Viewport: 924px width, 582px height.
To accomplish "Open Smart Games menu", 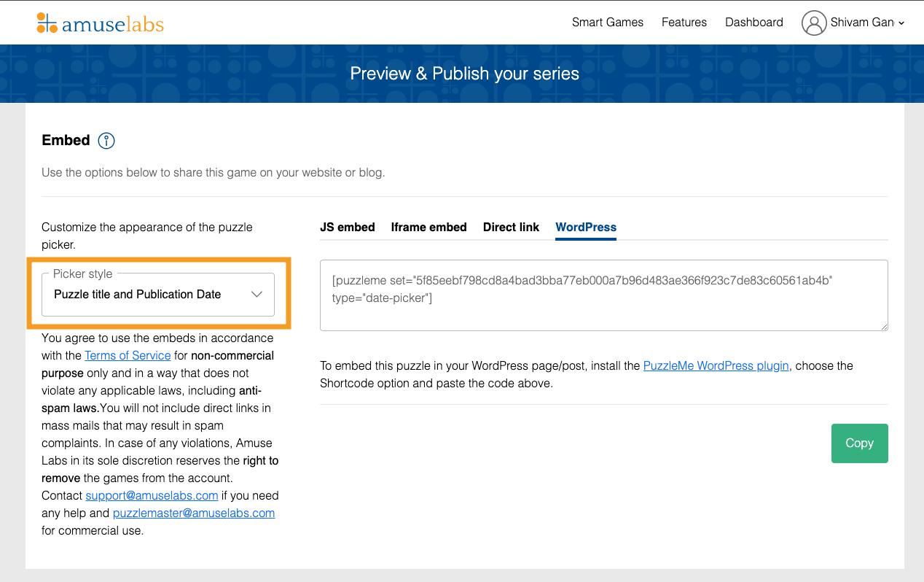I will 608,22.
